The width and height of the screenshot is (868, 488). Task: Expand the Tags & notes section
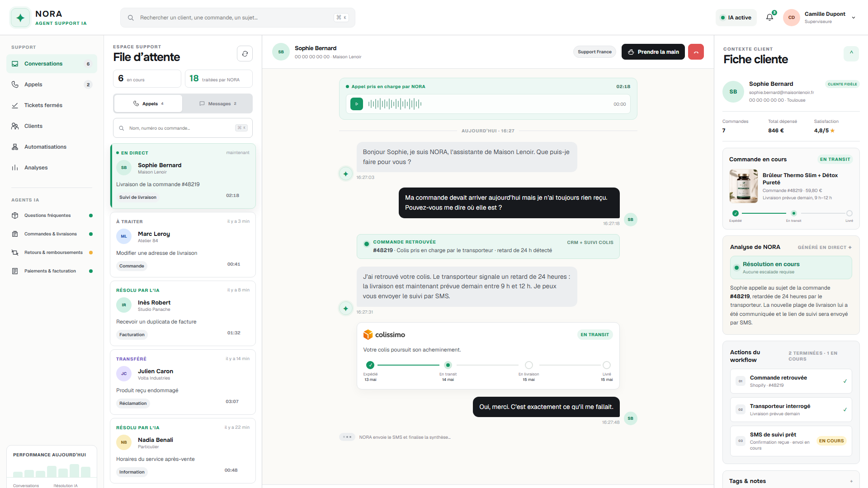tap(851, 481)
